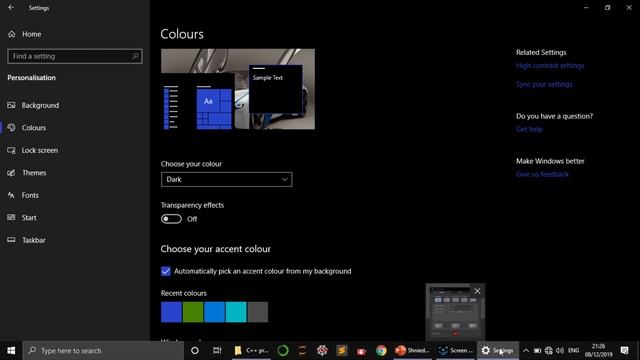
Task: Open the taskbar preview window thumbnail
Action: 455,314
